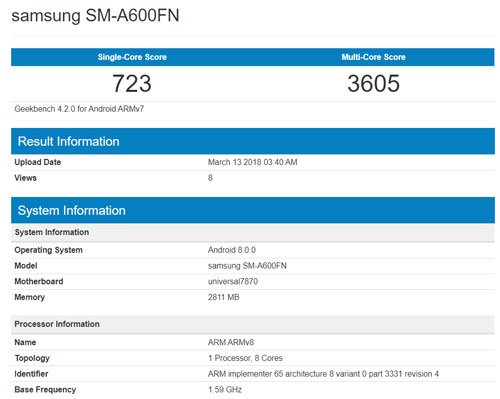Click the Topology value 1 Processor, 8 Cores
Viewport: 500px width, 399px height.
(245, 358)
